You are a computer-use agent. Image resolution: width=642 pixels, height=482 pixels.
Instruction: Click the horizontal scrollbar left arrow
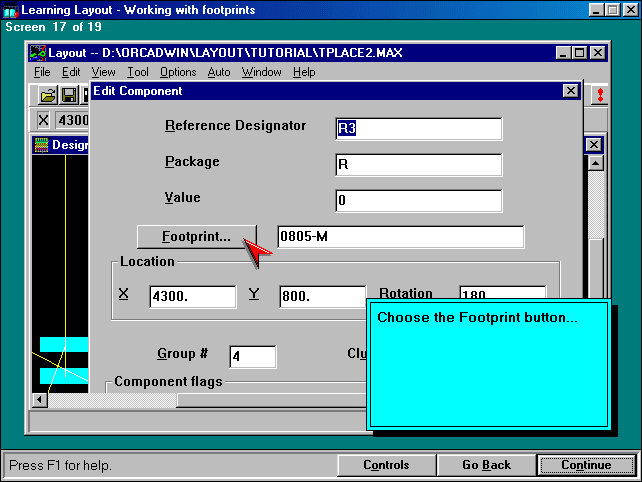[40, 400]
